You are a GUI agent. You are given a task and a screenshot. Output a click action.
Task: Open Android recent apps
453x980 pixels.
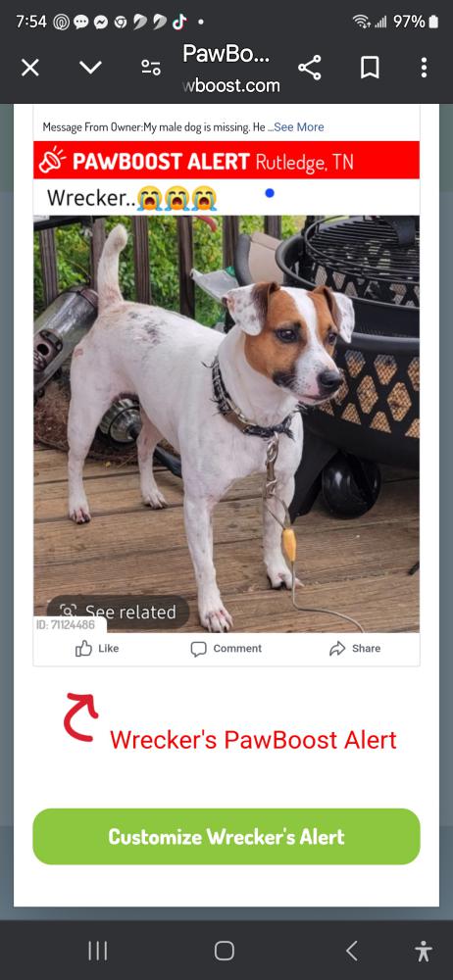click(98, 951)
